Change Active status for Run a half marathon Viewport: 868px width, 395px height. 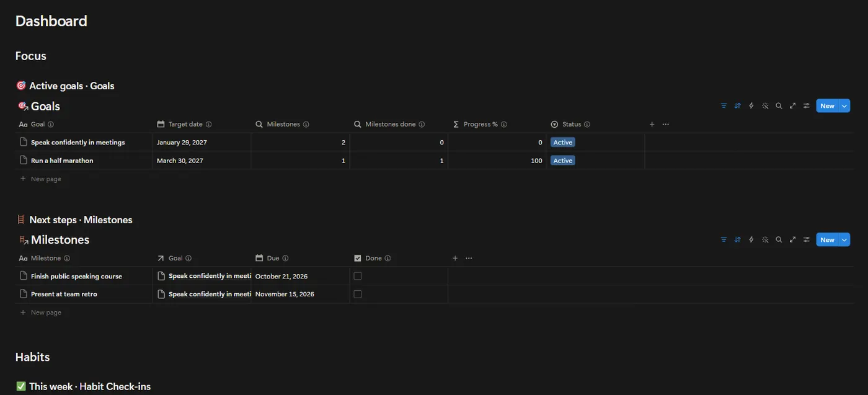coord(563,161)
